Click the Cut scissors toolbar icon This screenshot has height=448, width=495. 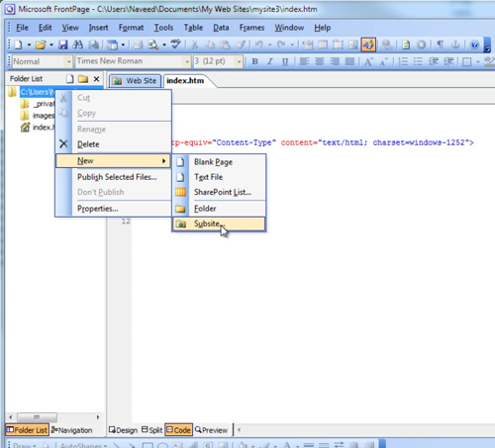coord(195,45)
